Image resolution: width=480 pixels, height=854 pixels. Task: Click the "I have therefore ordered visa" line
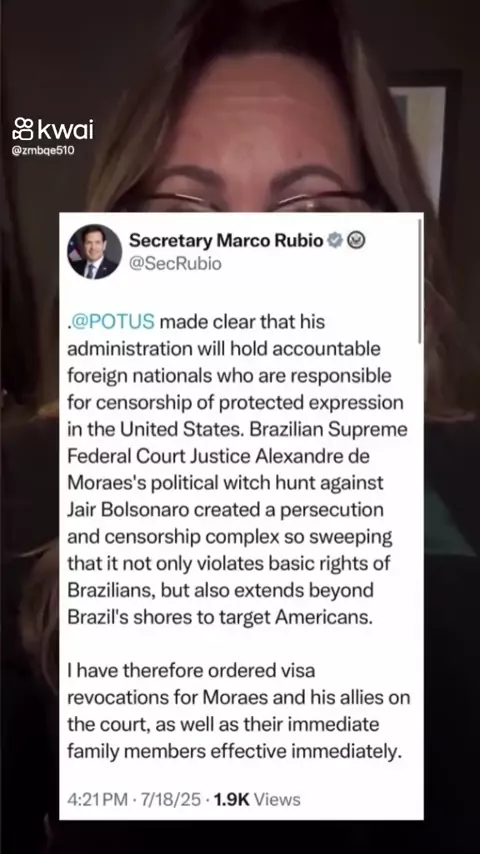click(191, 671)
